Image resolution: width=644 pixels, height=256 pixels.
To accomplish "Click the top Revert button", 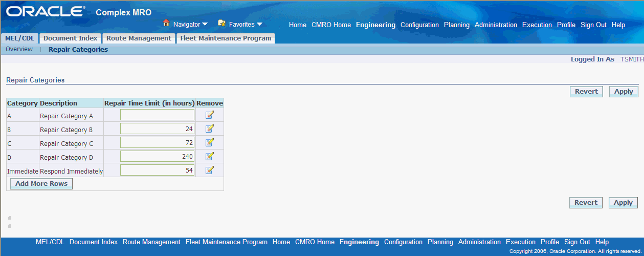I will (x=586, y=92).
